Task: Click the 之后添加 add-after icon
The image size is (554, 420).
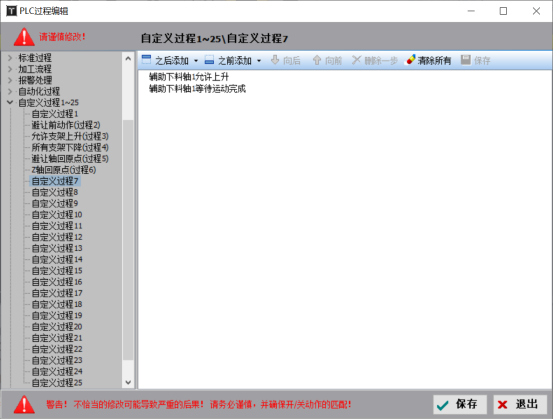Action: point(146,60)
